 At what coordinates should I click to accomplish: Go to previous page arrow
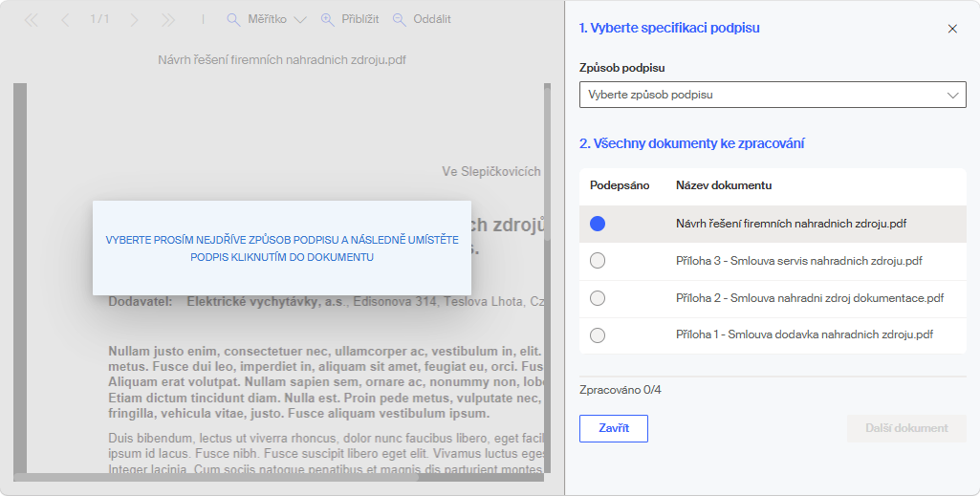pos(65,20)
